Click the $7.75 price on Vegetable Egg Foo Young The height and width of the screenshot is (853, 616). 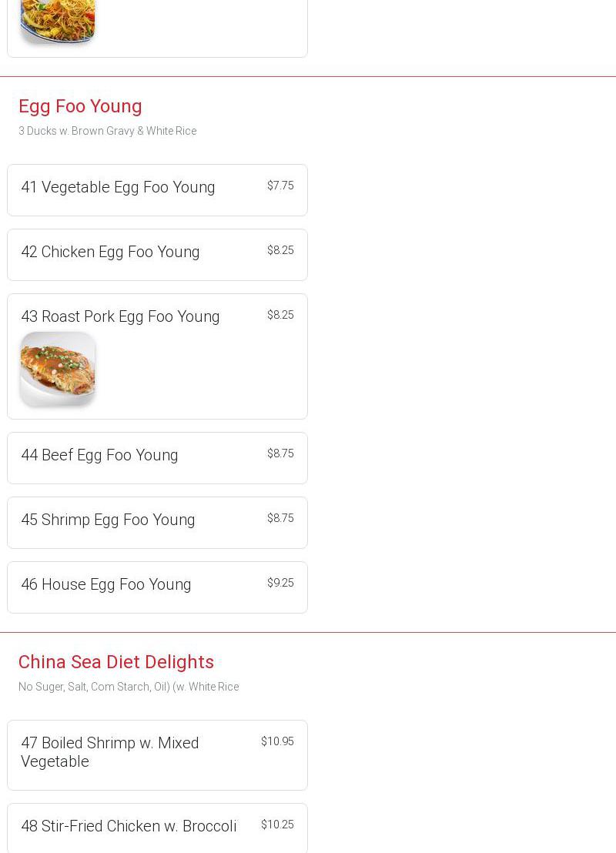pos(280,186)
